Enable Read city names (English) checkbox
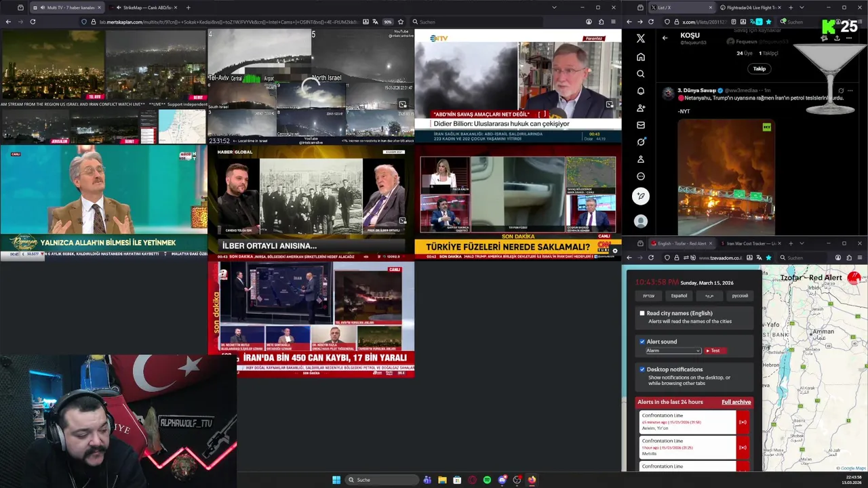The height and width of the screenshot is (488, 868). pyautogui.click(x=642, y=313)
